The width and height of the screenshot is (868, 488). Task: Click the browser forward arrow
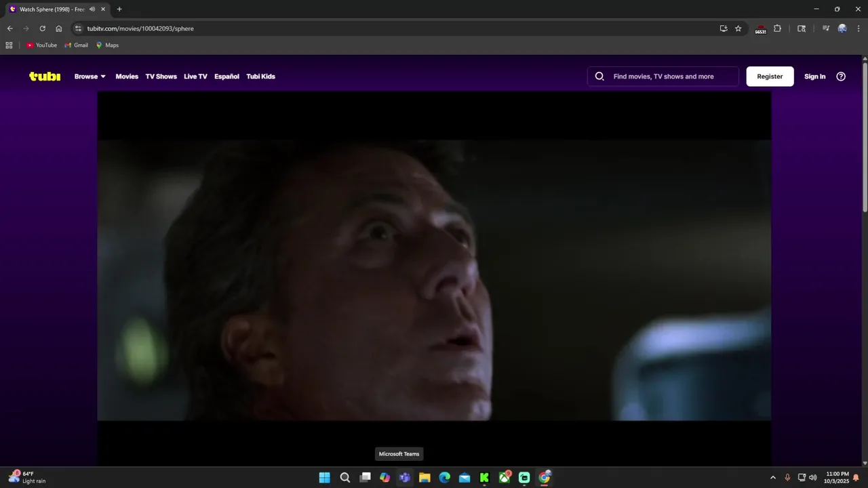pyautogui.click(x=26, y=28)
